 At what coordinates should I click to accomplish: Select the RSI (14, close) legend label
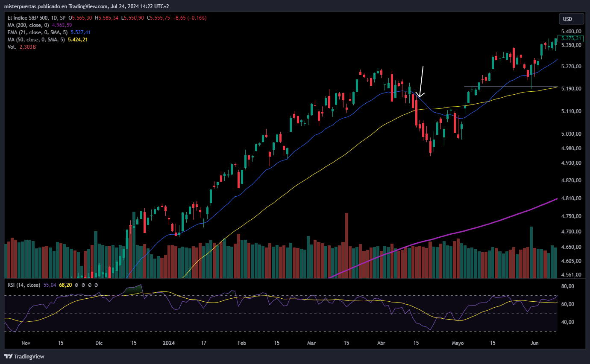pos(24,285)
